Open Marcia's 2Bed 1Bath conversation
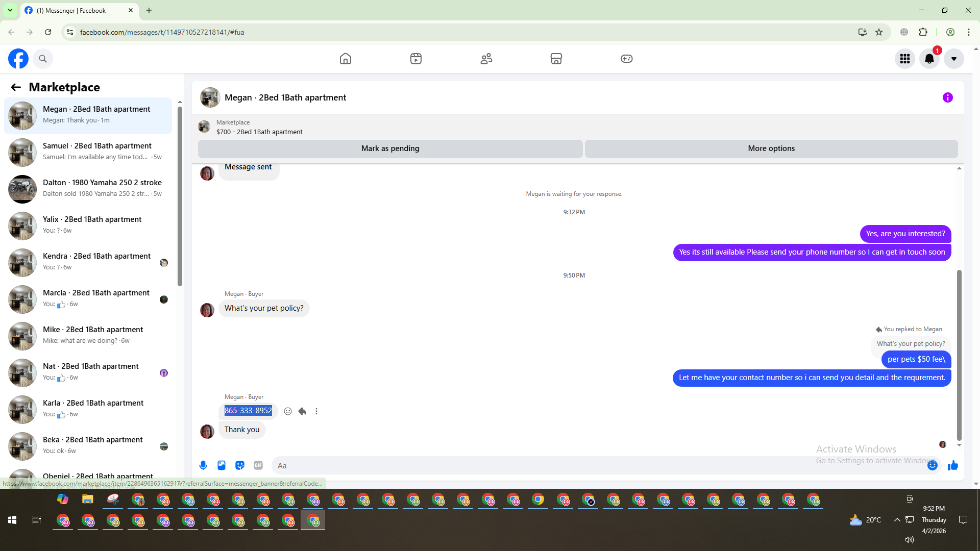Screen dimensions: 980x551 (88, 299)
